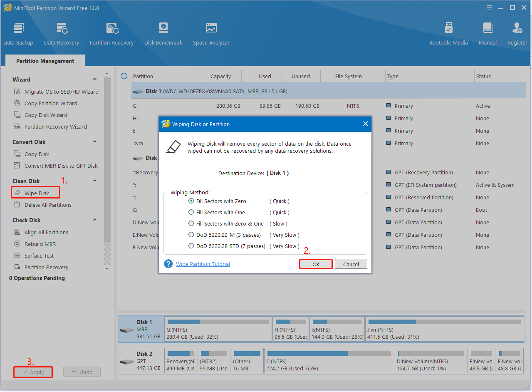Open the Wipe Partition Tutorial link
This screenshot has height=392, width=532.
coord(203,264)
